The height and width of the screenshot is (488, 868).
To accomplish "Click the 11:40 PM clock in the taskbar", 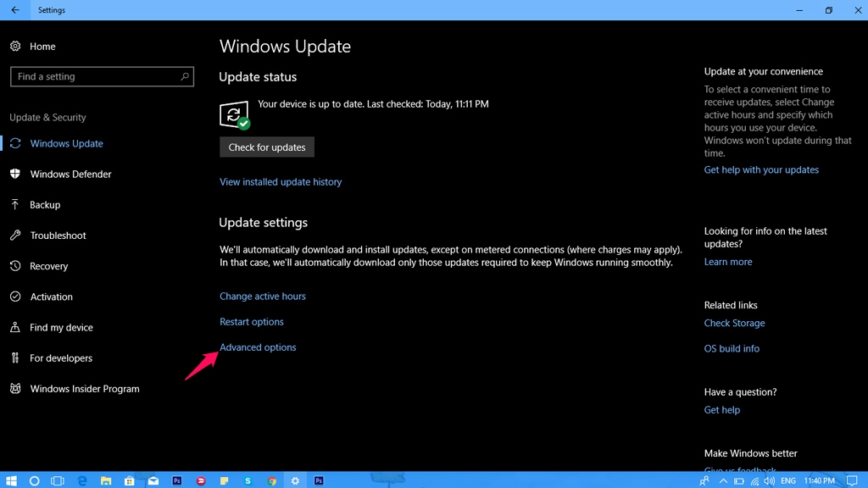I will point(820,480).
